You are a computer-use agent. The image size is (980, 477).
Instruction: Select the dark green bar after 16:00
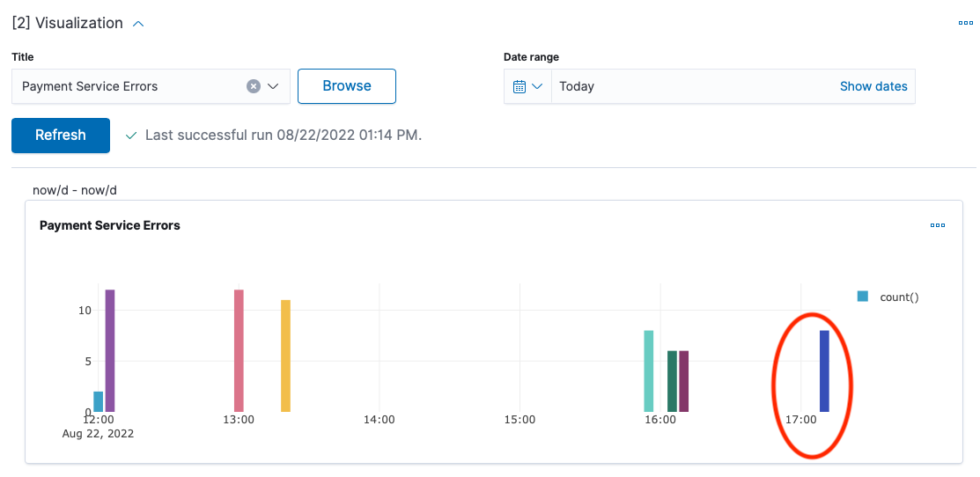[673, 381]
